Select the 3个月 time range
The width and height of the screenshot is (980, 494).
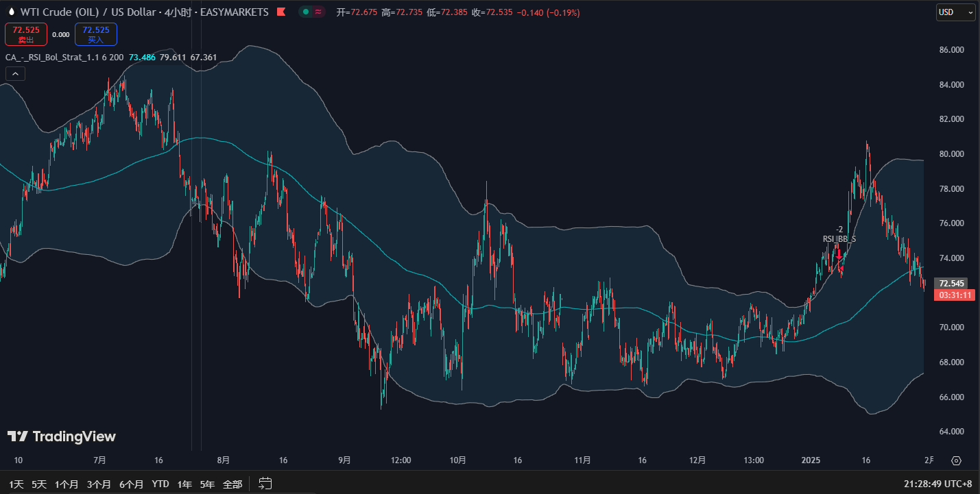pyautogui.click(x=99, y=484)
